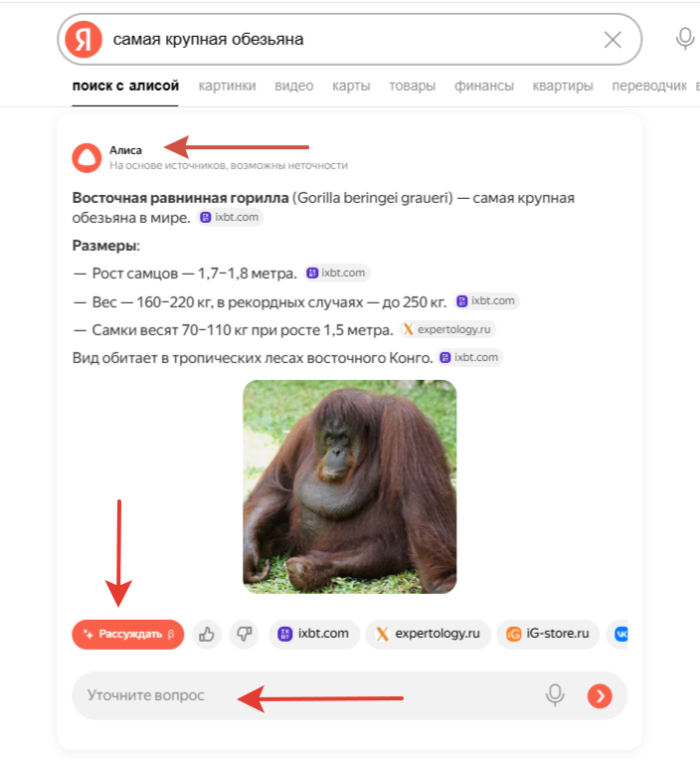The width and height of the screenshot is (700, 761).
Task: Clear the search query with X icon
Action: (x=612, y=40)
